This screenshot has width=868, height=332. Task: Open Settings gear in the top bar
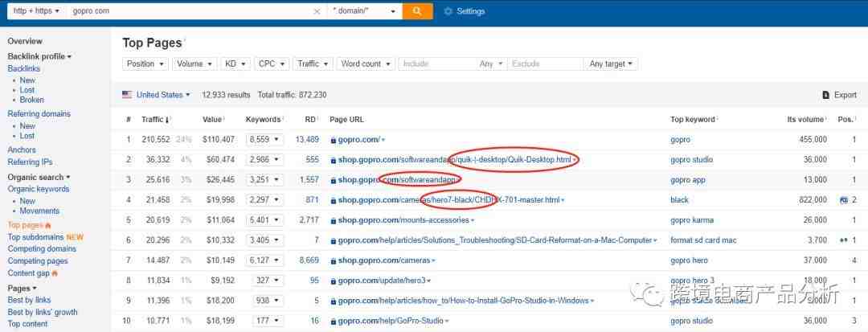tap(448, 11)
